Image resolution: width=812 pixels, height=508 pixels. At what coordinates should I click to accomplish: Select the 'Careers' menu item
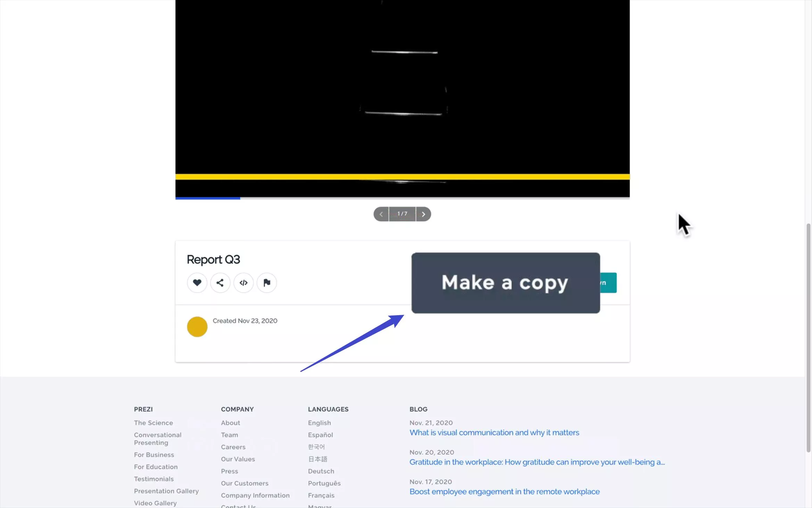pyautogui.click(x=233, y=446)
